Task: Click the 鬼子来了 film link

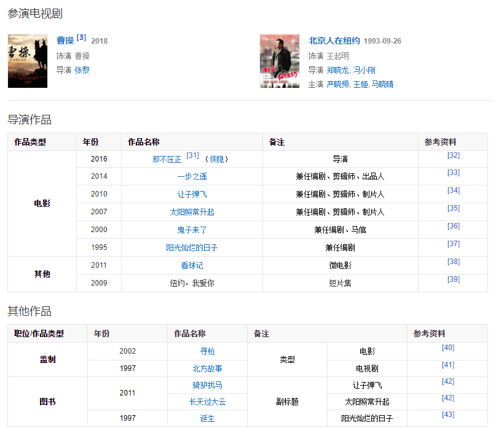Action: (x=192, y=230)
